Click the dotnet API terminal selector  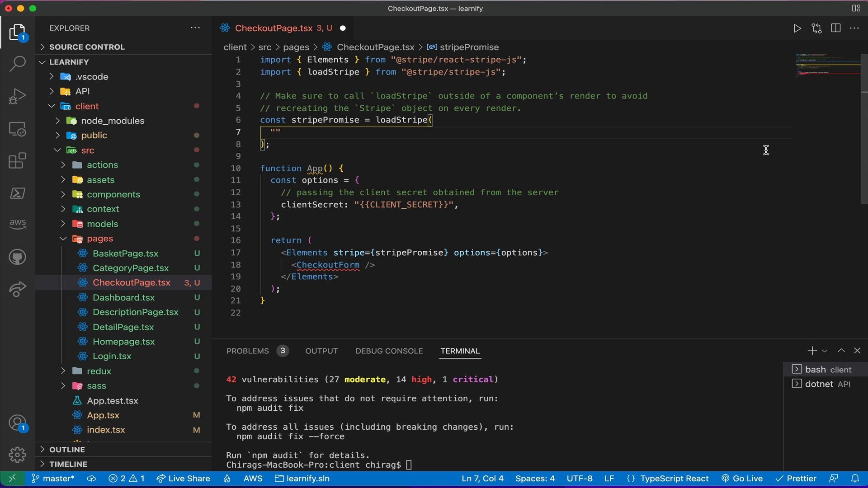(827, 384)
